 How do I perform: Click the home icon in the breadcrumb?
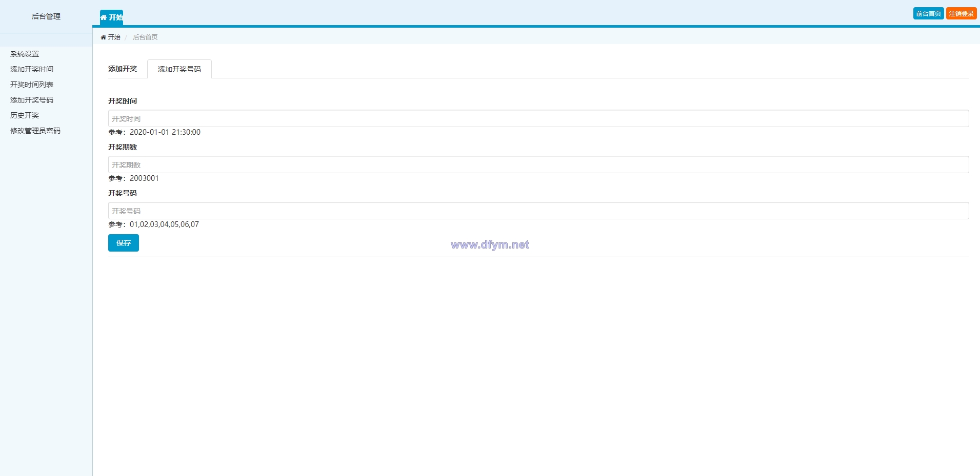[103, 37]
